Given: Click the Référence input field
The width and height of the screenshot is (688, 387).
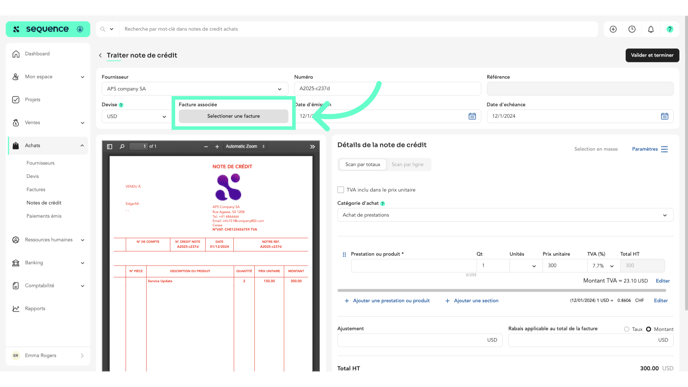Looking at the screenshot, I should tap(580, 89).
